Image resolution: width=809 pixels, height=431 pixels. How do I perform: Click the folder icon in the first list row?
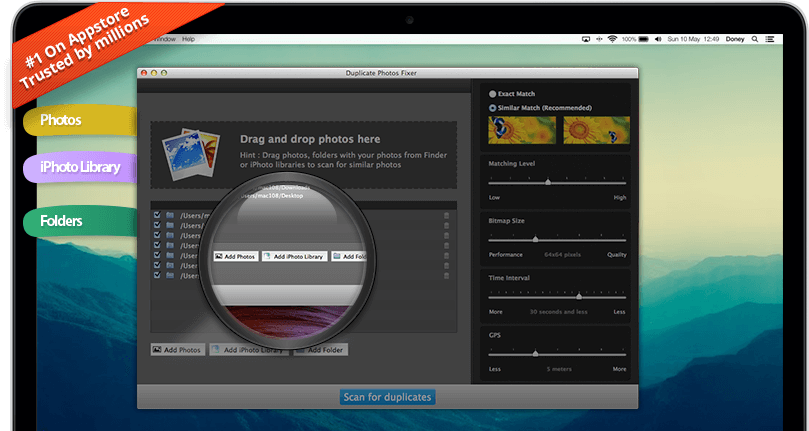click(170, 215)
